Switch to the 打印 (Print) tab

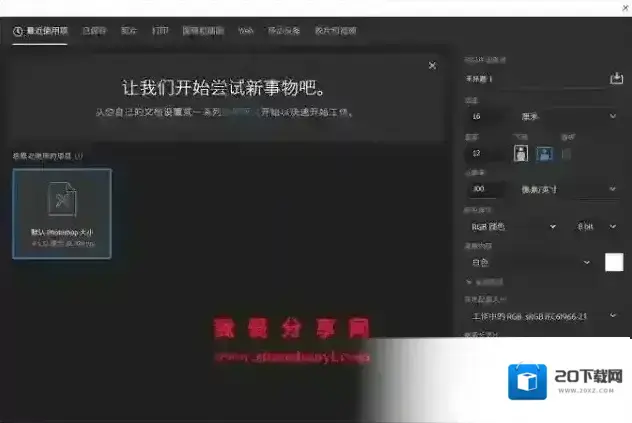pyautogui.click(x=160, y=31)
